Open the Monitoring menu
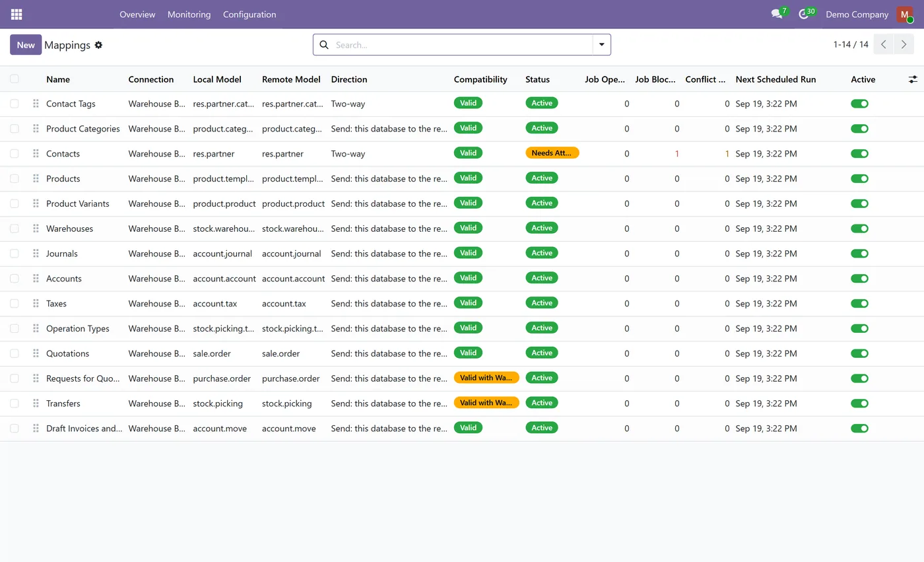The height and width of the screenshot is (562, 924). coord(189,14)
